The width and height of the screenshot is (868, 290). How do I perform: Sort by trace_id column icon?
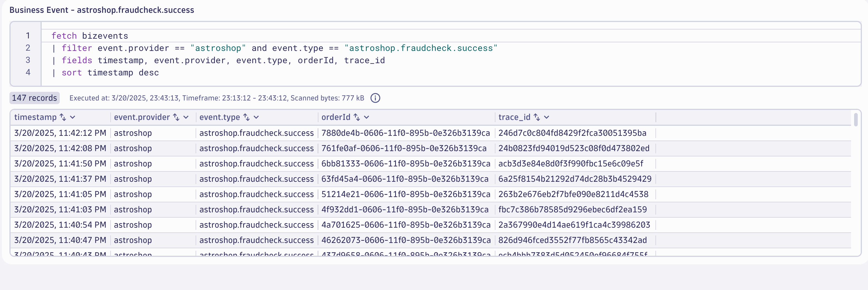[537, 117]
